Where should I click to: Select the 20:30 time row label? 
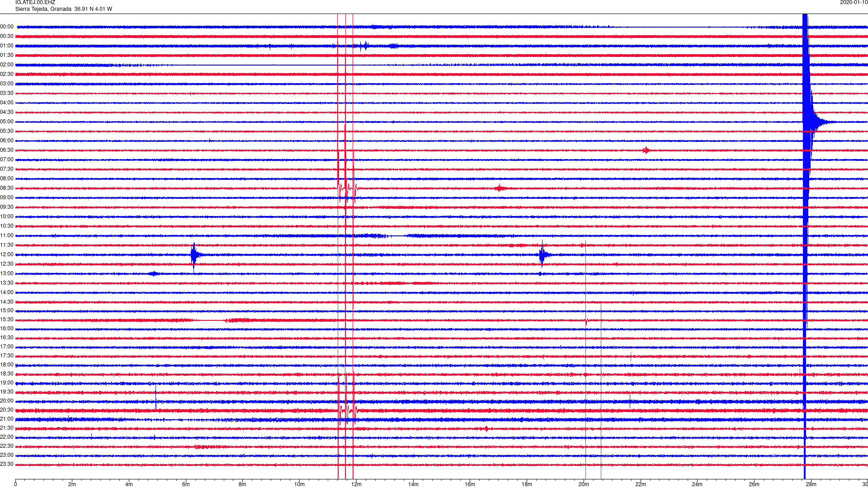click(7, 410)
